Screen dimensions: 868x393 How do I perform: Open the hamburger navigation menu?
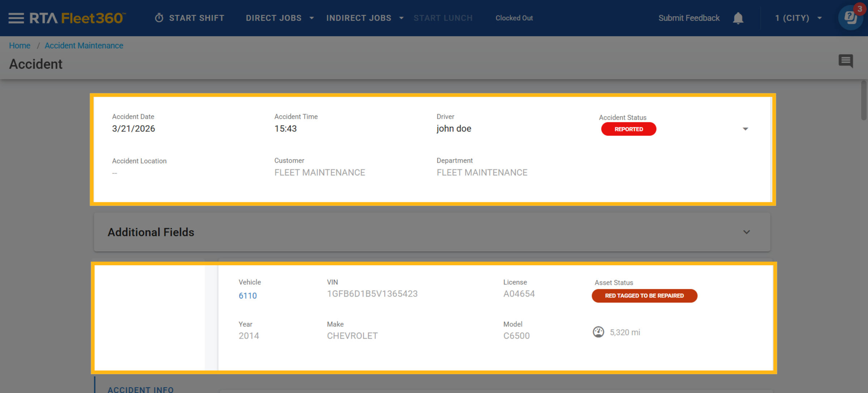tap(16, 18)
